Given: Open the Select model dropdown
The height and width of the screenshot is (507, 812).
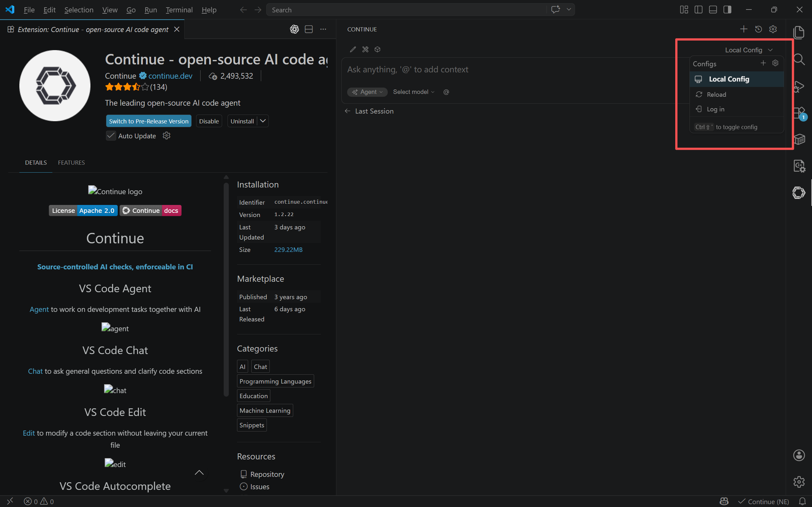Looking at the screenshot, I should coord(413,92).
